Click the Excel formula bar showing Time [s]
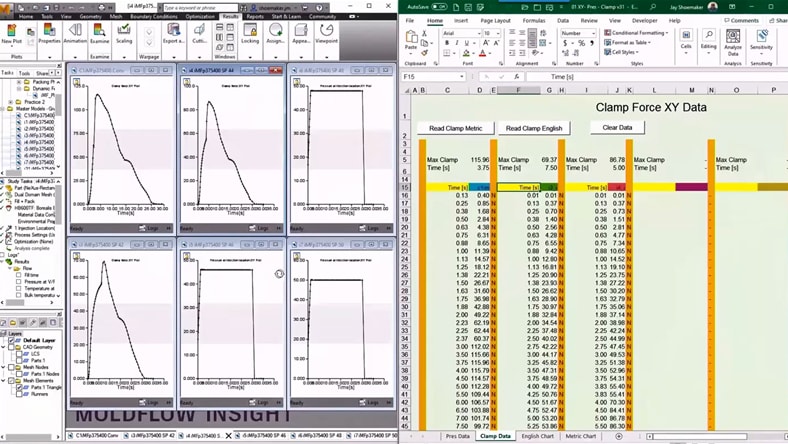 (656, 76)
